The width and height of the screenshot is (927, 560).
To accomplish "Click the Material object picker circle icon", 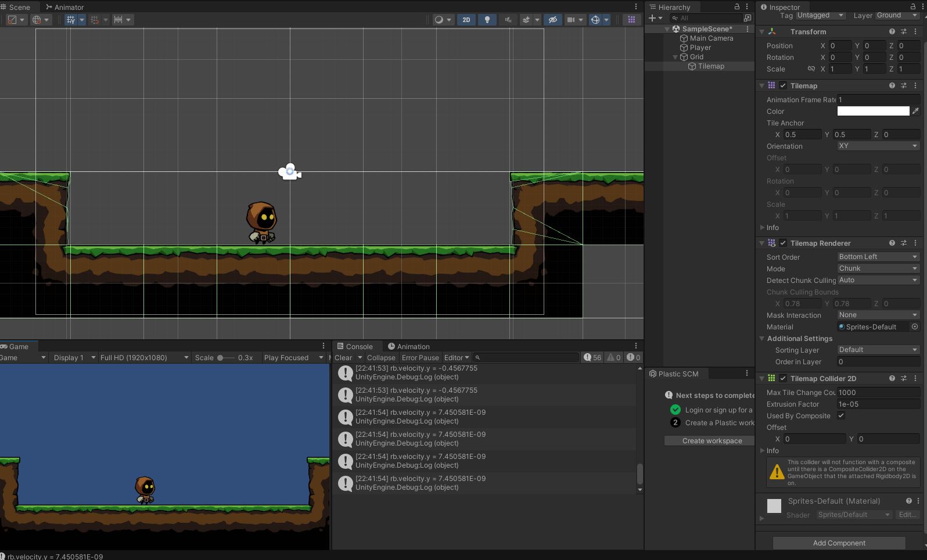I will (915, 326).
